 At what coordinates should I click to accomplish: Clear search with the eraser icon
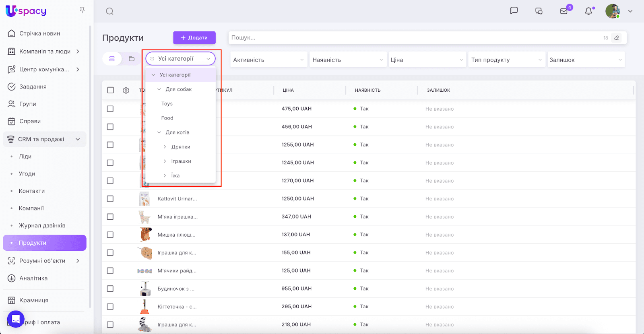point(616,38)
